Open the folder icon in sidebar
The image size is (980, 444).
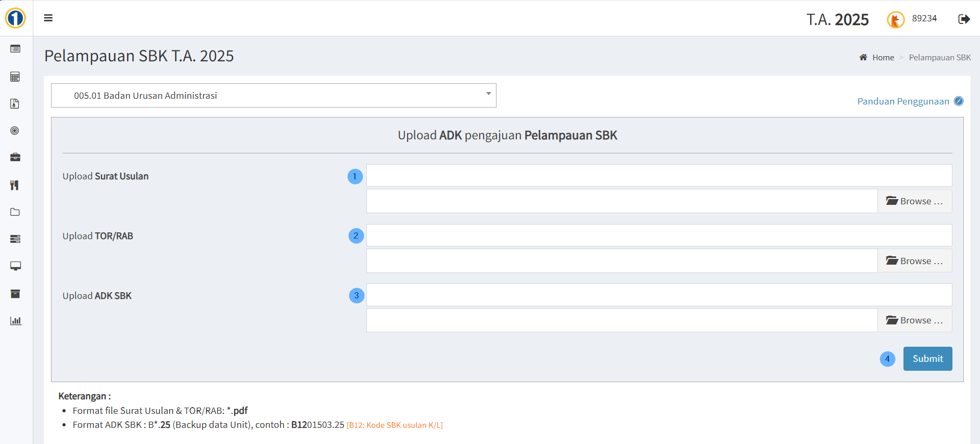tap(15, 212)
